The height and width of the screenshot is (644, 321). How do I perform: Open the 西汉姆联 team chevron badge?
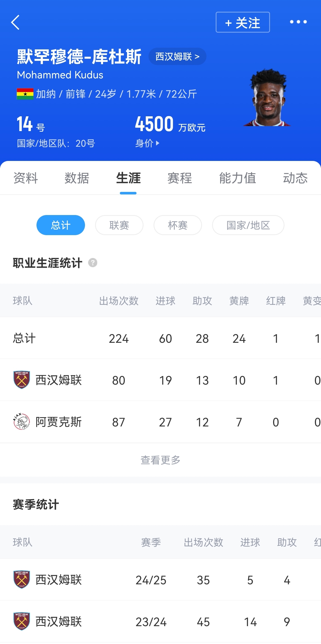tap(177, 57)
